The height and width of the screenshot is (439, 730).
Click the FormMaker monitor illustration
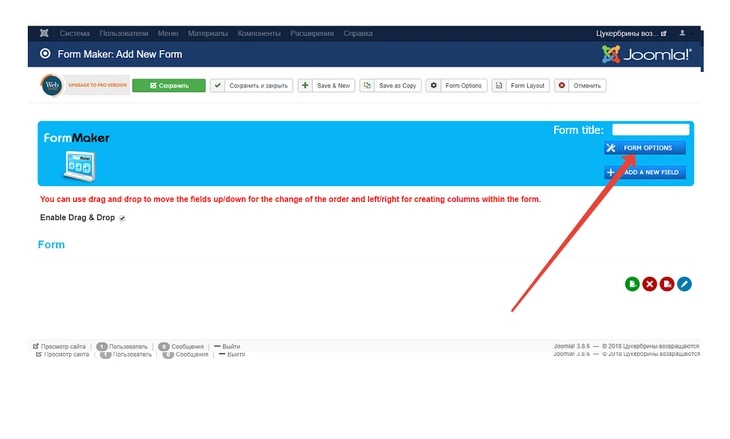click(80, 166)
